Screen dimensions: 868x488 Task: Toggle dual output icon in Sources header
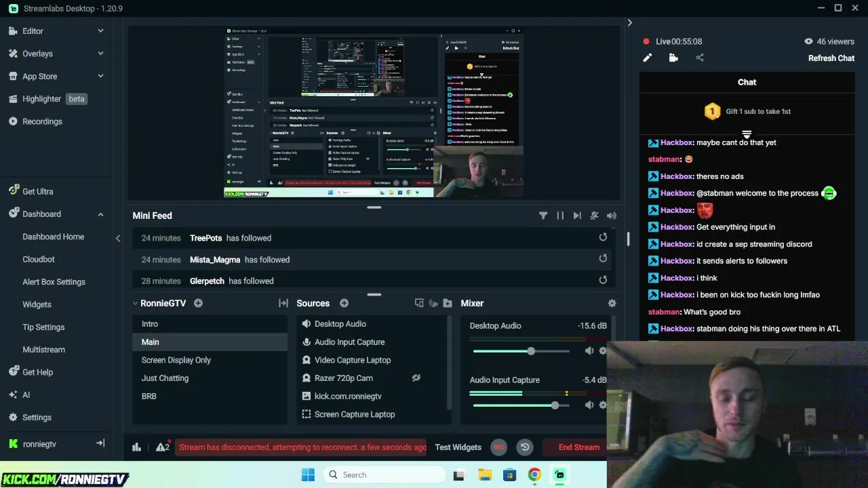pyautogui.click(x=419, y=303)
